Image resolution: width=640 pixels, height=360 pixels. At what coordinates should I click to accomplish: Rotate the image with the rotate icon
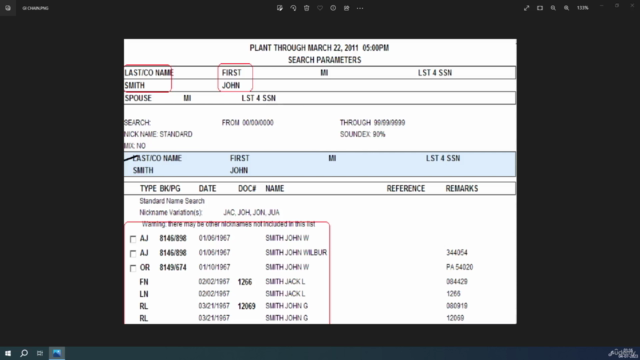(x=293, y=8)
